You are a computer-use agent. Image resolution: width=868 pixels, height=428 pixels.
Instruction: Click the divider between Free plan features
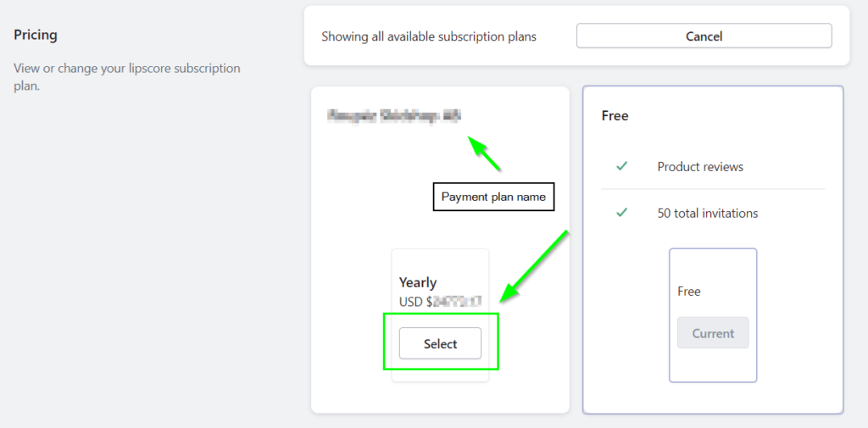[713, 189]
